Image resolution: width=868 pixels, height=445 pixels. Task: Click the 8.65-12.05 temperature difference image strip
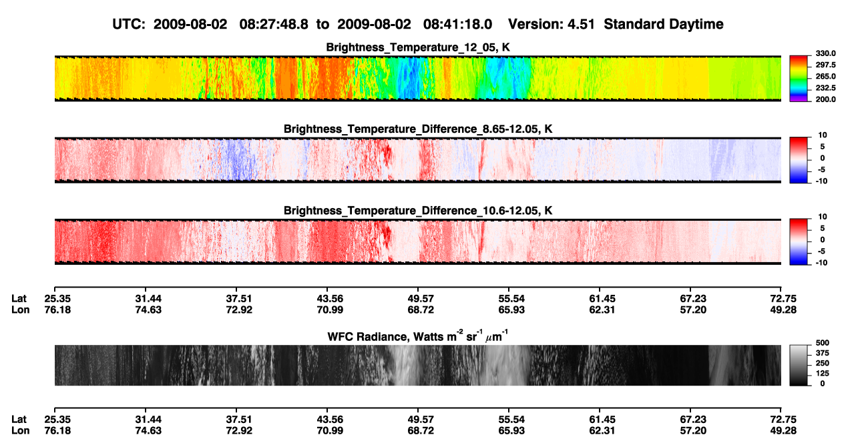[x=417, y=161]
